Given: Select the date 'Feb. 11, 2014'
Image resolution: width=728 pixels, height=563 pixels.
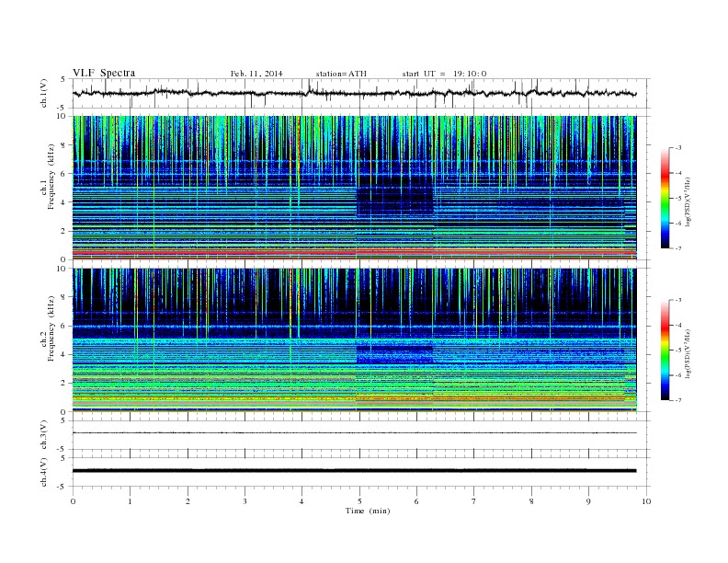Looking at the screenshot, I should pyautogui.click(x=256, y=74).
